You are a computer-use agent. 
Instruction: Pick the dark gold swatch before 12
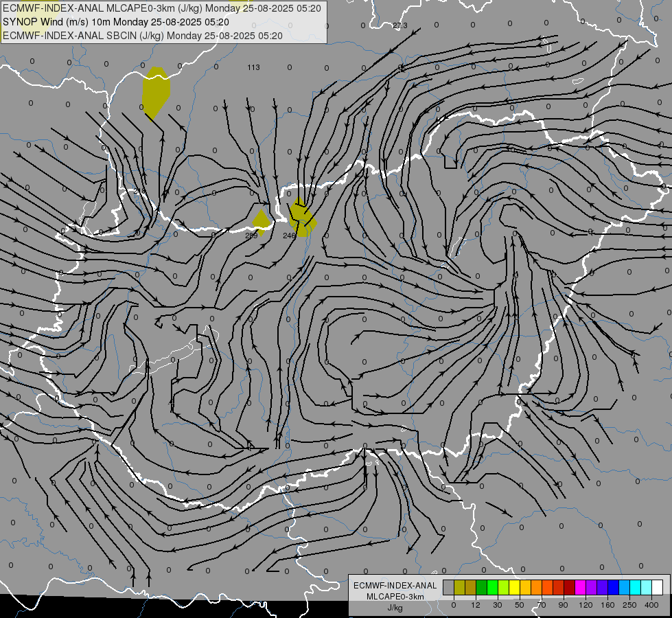471,587
